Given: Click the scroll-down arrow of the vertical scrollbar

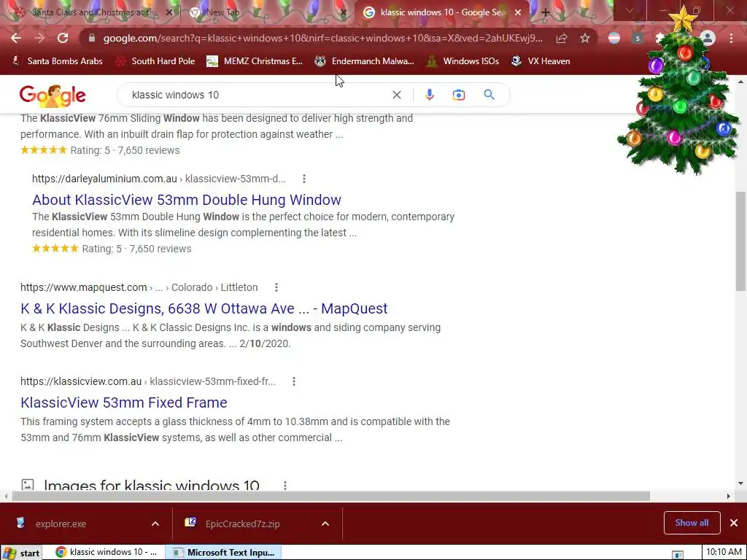Looking at the screenshot, I should (x=740, y=484).
